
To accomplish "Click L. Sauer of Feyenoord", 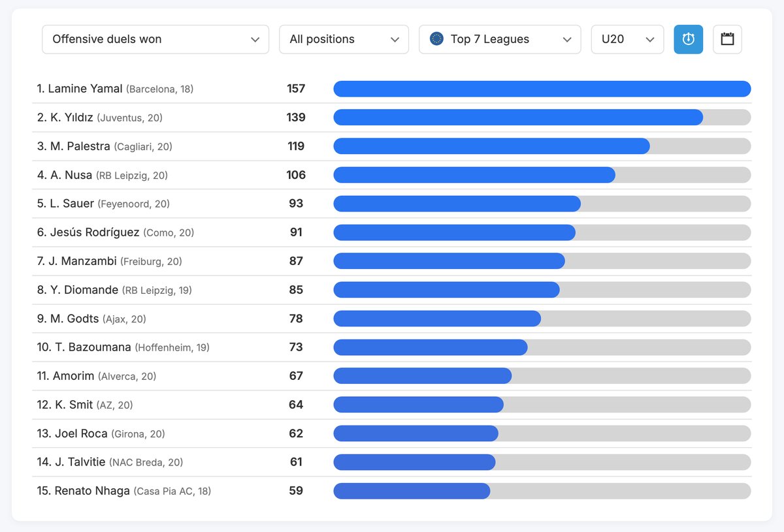I will pyautogui.click(x=72, y=204).
